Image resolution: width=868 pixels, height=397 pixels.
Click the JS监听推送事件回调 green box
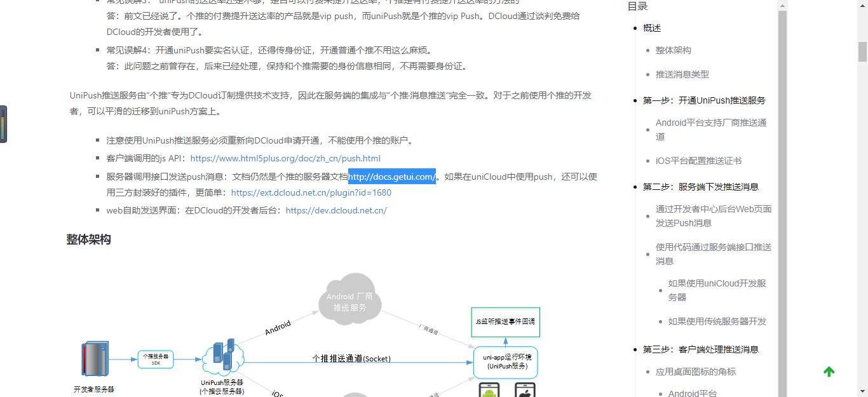click(505, 321)
